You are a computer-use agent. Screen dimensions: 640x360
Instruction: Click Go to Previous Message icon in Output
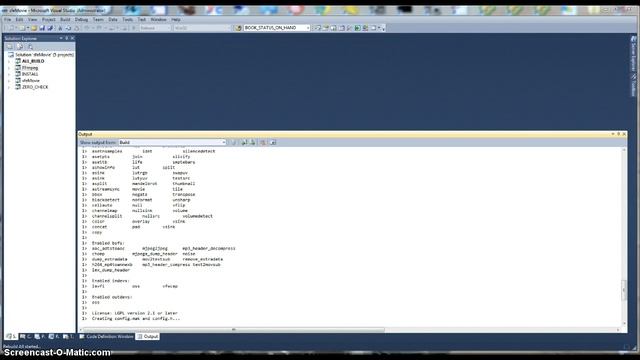[x=244, y=142]
